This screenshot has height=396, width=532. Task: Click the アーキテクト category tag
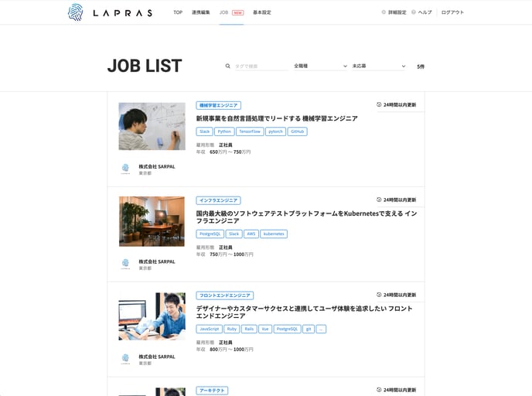pyautogui.click(x=212, y=391)
